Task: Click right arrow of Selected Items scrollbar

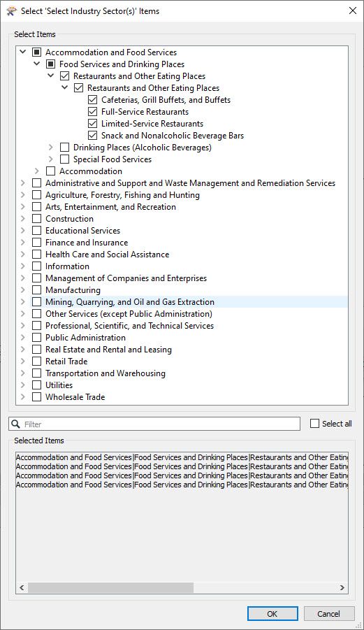Action: [x=342, y=587]
